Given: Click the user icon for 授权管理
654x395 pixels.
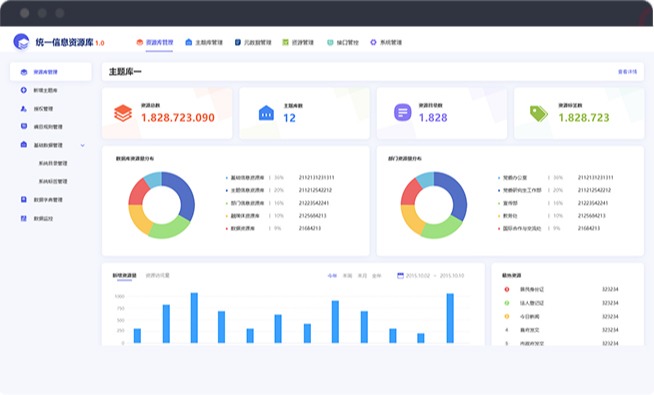Looking at the screenshot, I should (x=23, y=108).
